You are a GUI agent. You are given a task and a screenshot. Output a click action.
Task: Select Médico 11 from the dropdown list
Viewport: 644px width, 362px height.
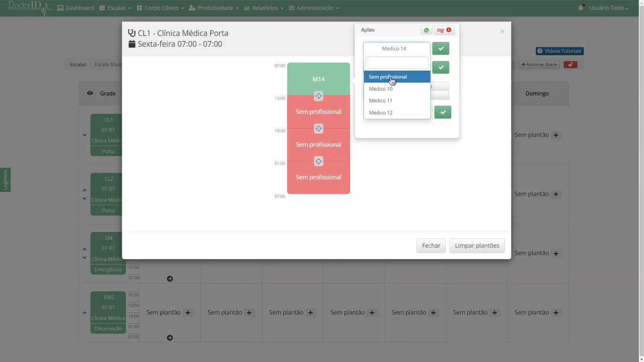click(381, 101)
